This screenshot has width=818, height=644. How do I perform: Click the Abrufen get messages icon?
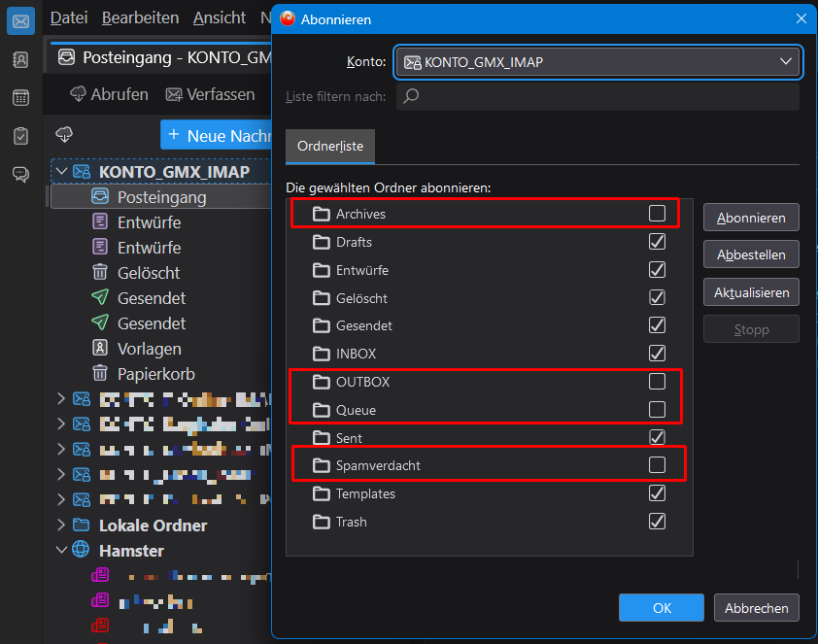pyautogui.click(x=79, y=94)
